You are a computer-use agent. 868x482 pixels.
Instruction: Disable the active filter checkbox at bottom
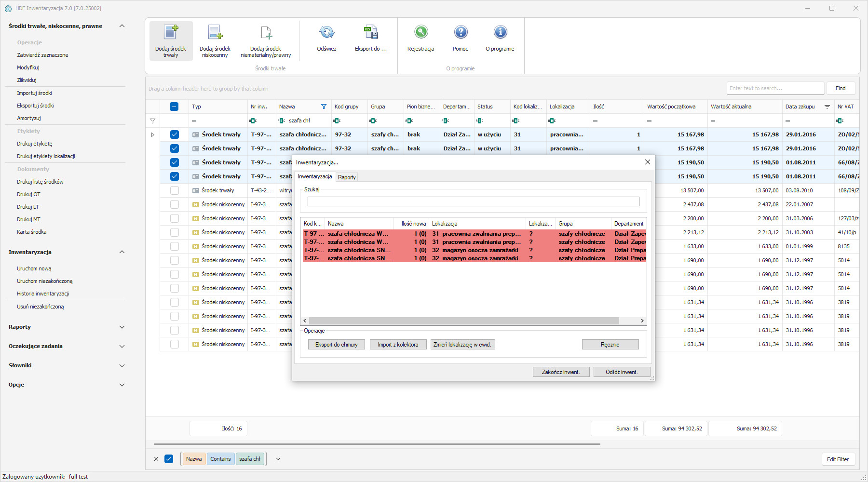(x=169, y=459)
